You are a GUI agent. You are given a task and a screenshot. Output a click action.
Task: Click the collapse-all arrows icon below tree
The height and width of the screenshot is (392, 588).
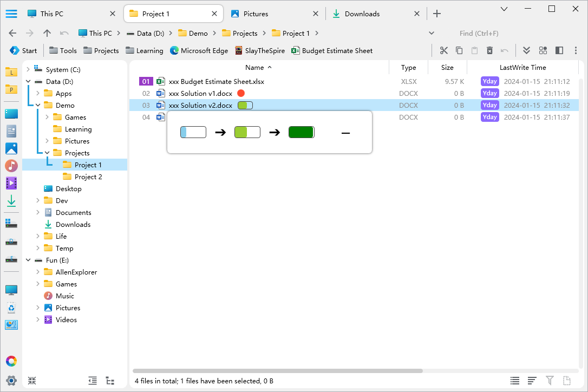point(32,381)
